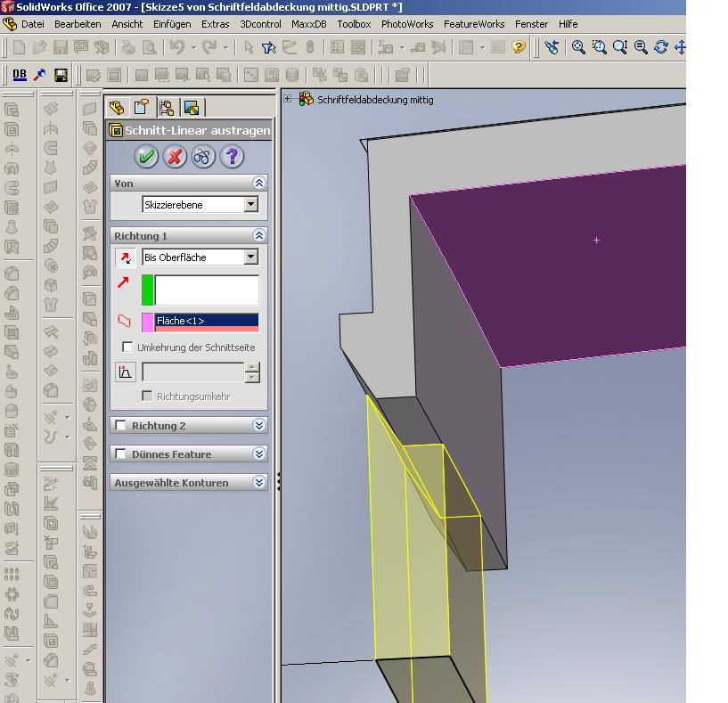Click the save icon

click(61, 47)
